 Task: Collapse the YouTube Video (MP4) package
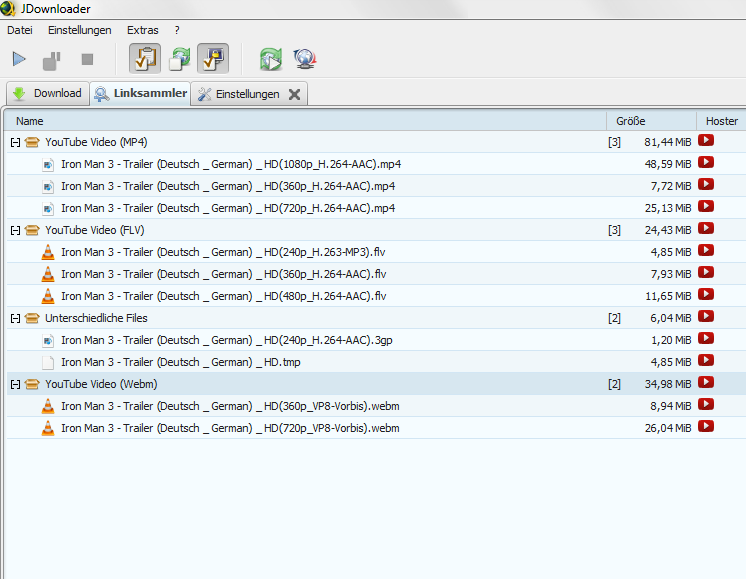pyautogui.click(x=15, y=142)
